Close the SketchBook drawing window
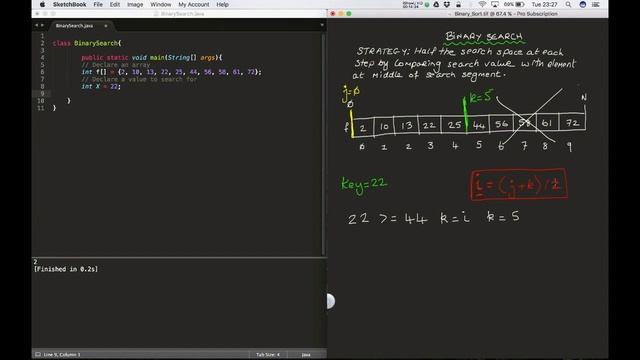 tap(333, 13)
